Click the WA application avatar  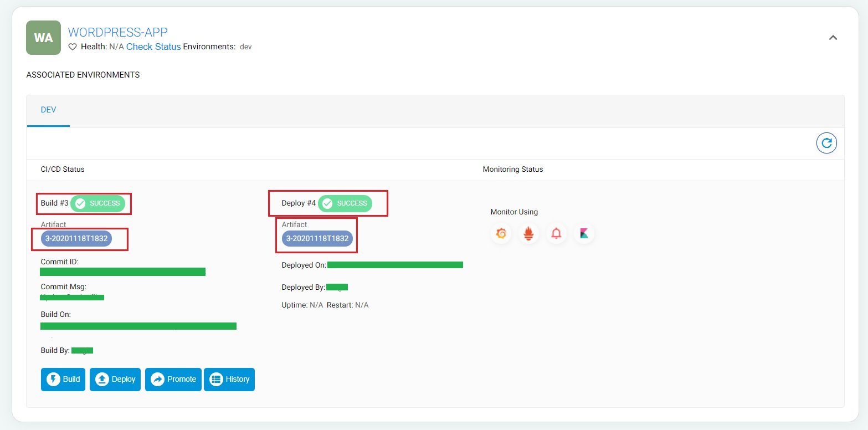43,38
